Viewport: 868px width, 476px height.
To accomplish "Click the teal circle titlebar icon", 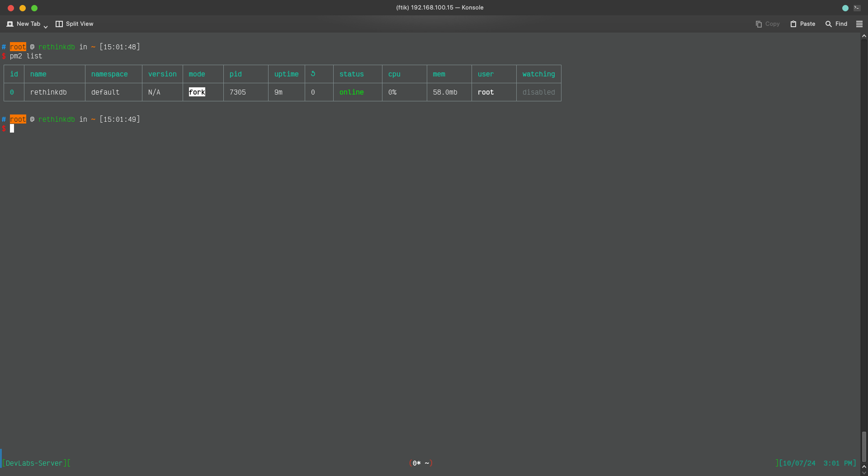I will coord(845,8).
